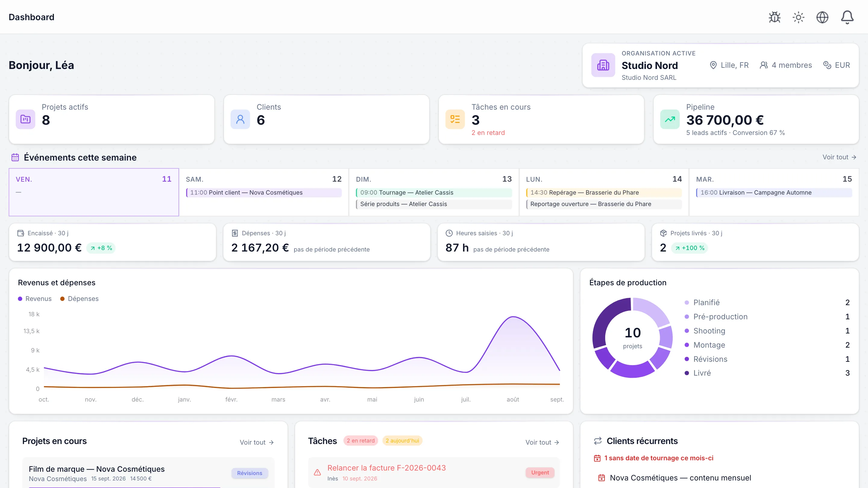Click the warning icon on the Relancer la facture task
Screen dimensions: 868x488
(x=317, y=473)
